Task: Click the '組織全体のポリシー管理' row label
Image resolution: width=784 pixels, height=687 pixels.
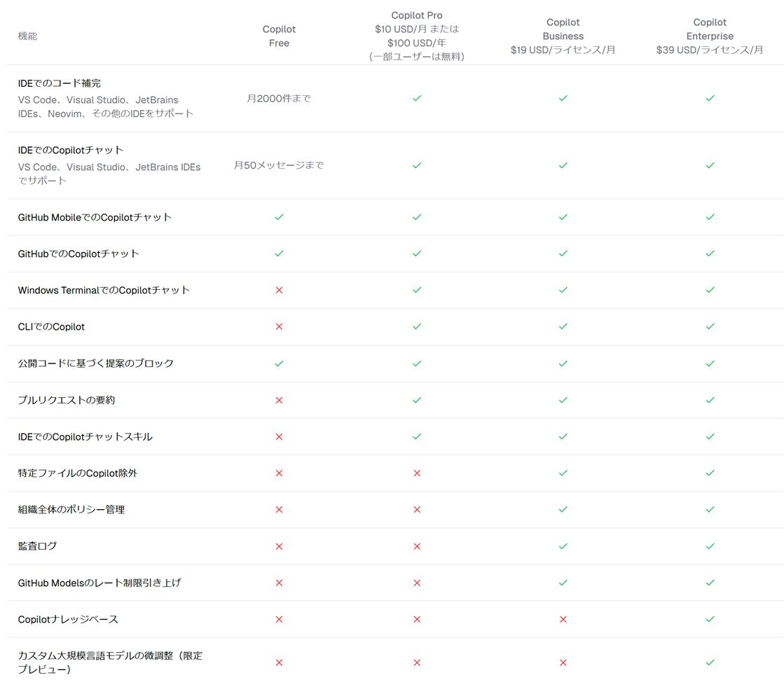Action: pyautogui.click(x=71, y=510)
